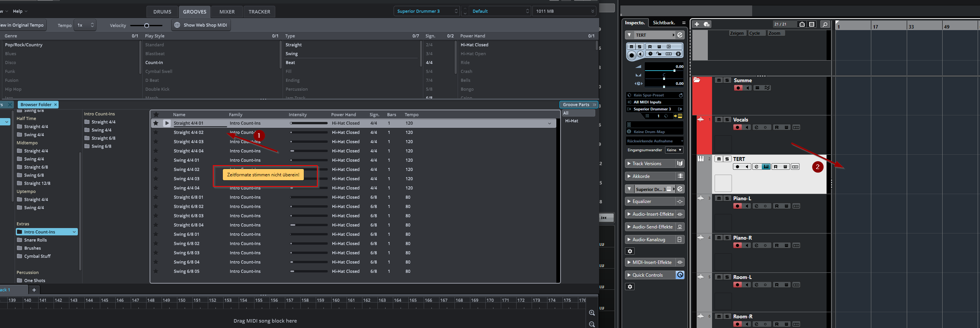The height and width of the screenshot is (328, 980).
Task: Open lower inspector settings gear below Quick Controls
Action: pos(630,287)
